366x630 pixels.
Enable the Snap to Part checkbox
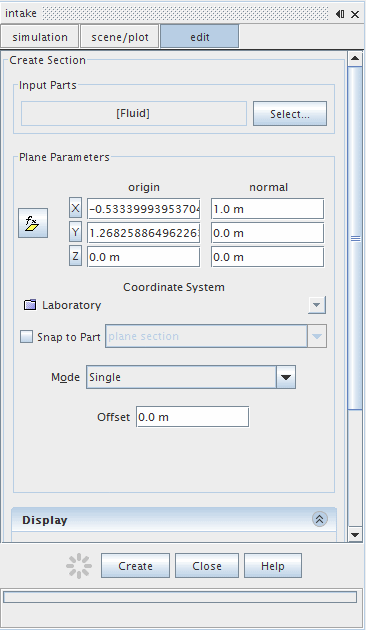tap(27, 336)
